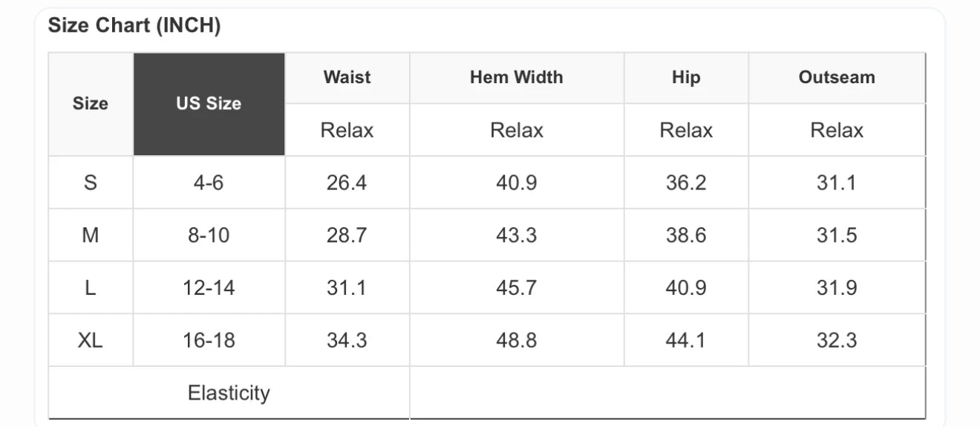This screenshot has width=980, height=427.
Task: Click the Waist column header
Action: coord(347,77)
